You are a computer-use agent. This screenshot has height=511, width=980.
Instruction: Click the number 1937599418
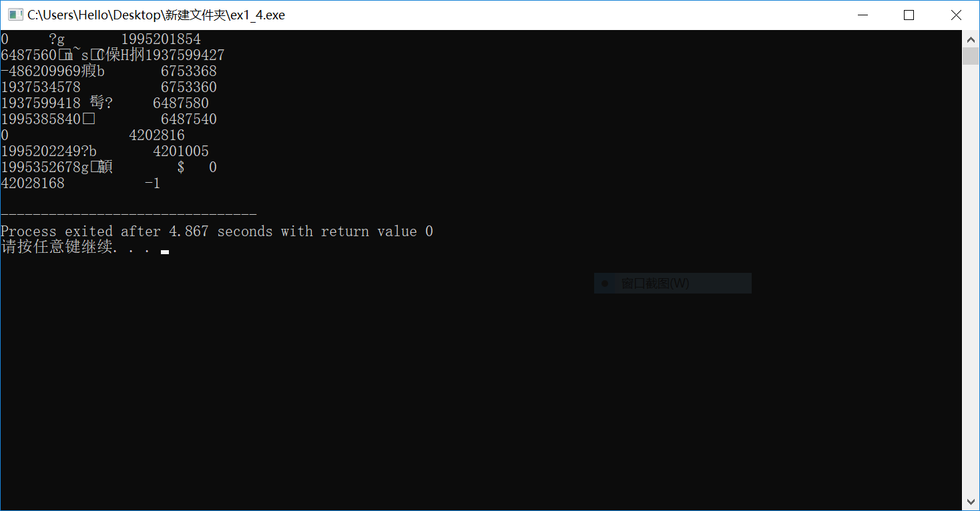pos(41,103)
